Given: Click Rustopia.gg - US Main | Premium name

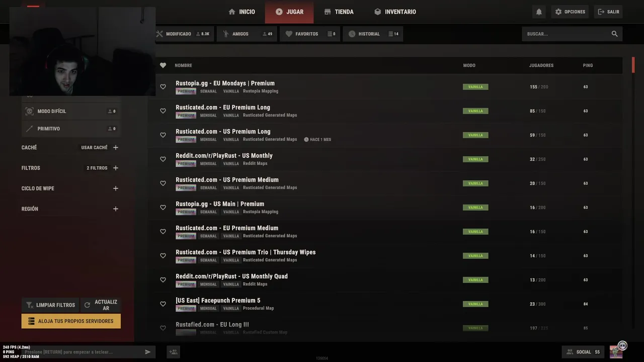Looking at the screenshot, I should click(220, 204).
